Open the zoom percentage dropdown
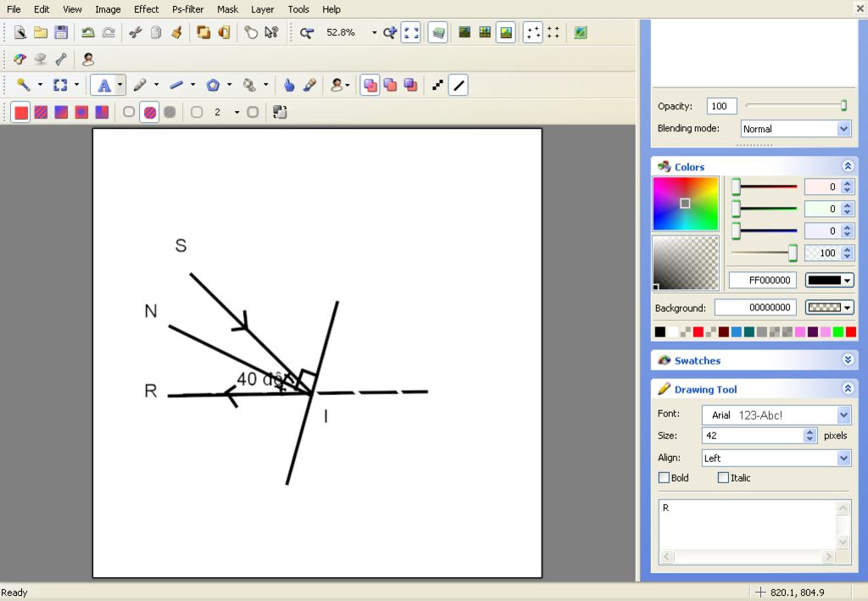Screen dimensions: 868x601 pyautogui.click(x=374, y=33)
